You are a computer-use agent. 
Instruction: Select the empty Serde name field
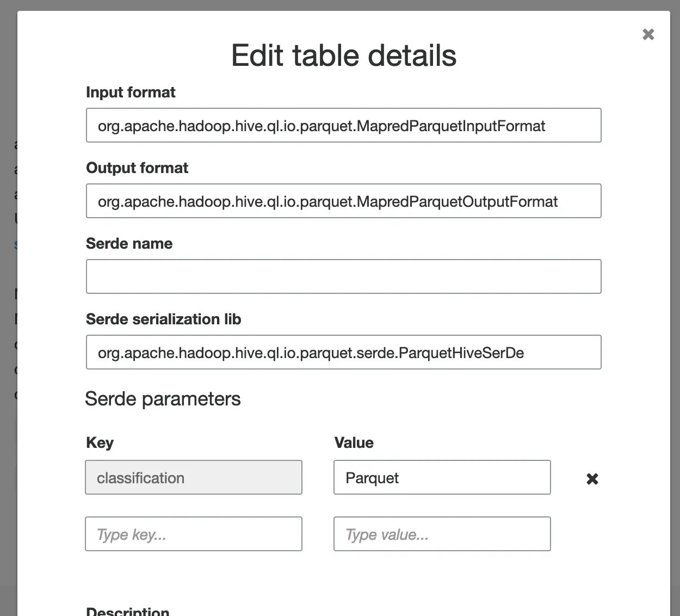tap(343, 276)
